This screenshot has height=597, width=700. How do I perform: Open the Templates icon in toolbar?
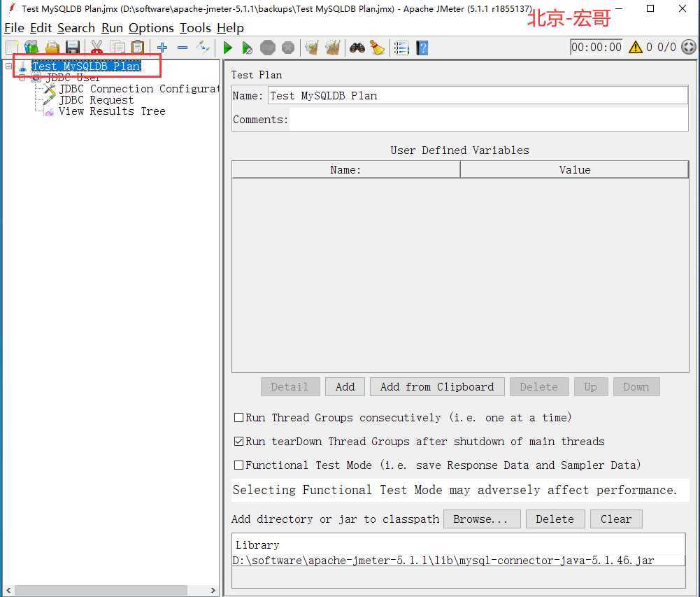31,48
